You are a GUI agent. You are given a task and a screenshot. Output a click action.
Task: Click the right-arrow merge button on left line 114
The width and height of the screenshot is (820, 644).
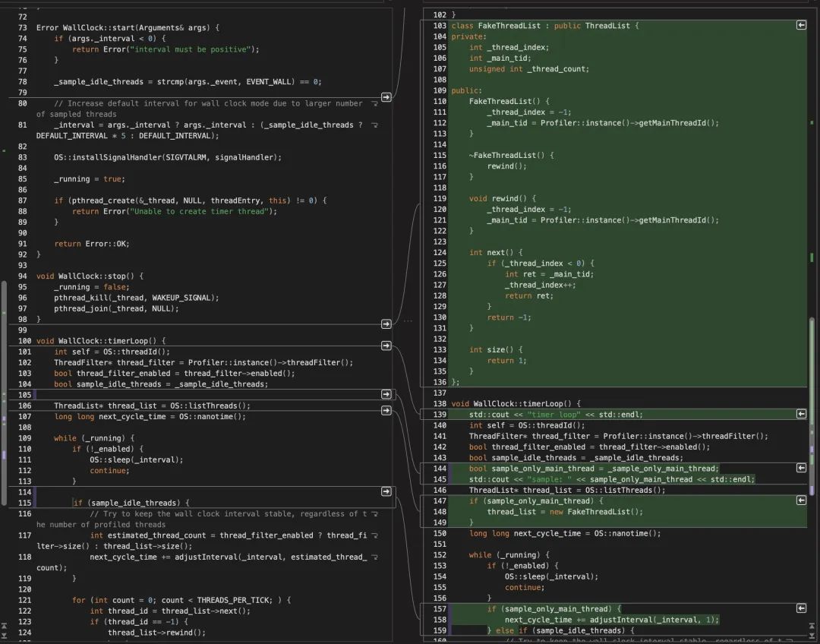coord(386,492)
